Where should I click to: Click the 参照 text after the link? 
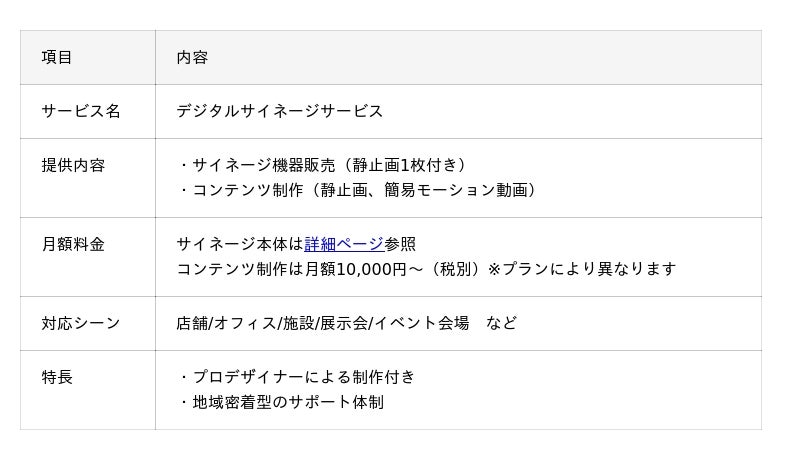(x=400, y=244)
